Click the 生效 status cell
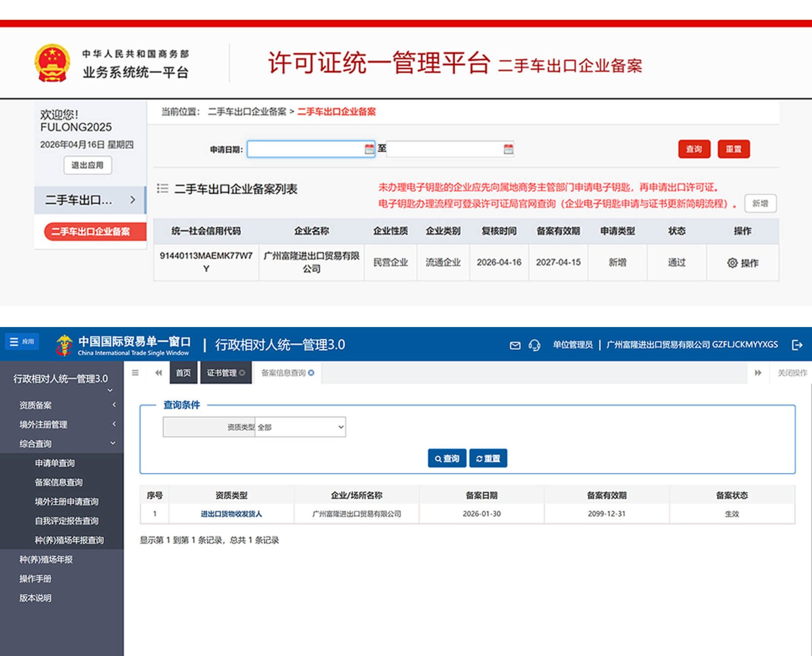 (732, 514)
